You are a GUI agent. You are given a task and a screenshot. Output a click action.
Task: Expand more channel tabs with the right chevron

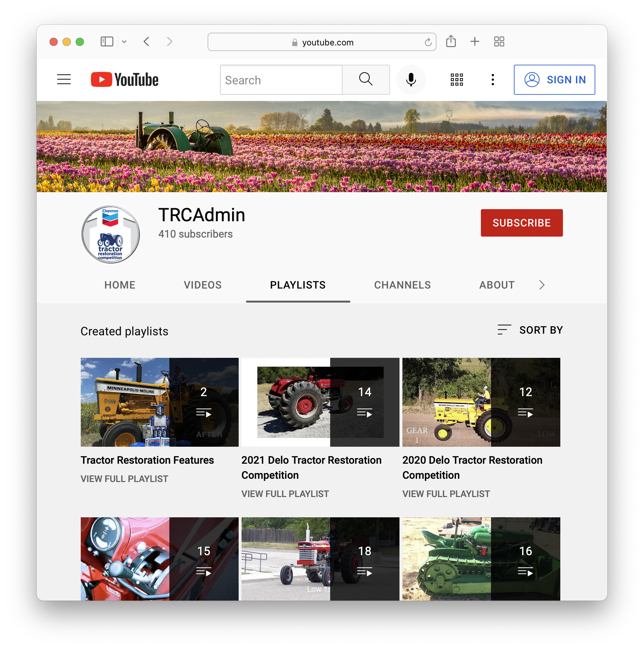point(541,285)
